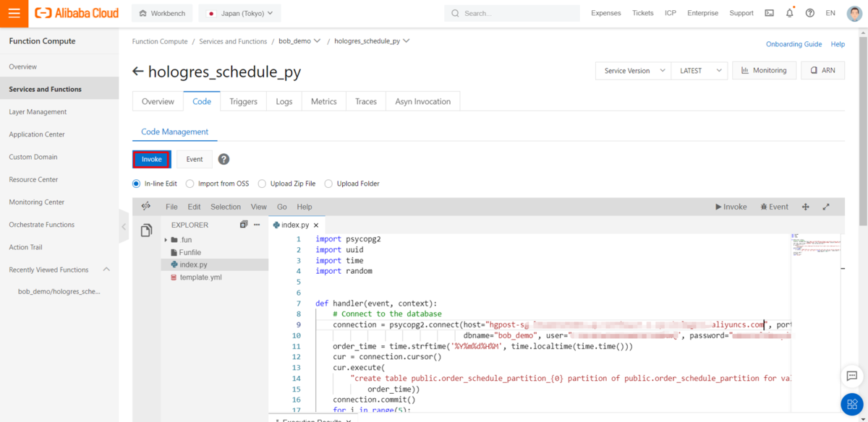Open the EXPLORER more-options ellipsis
Viewport: 868px width, 422px height.
[257, 225]
